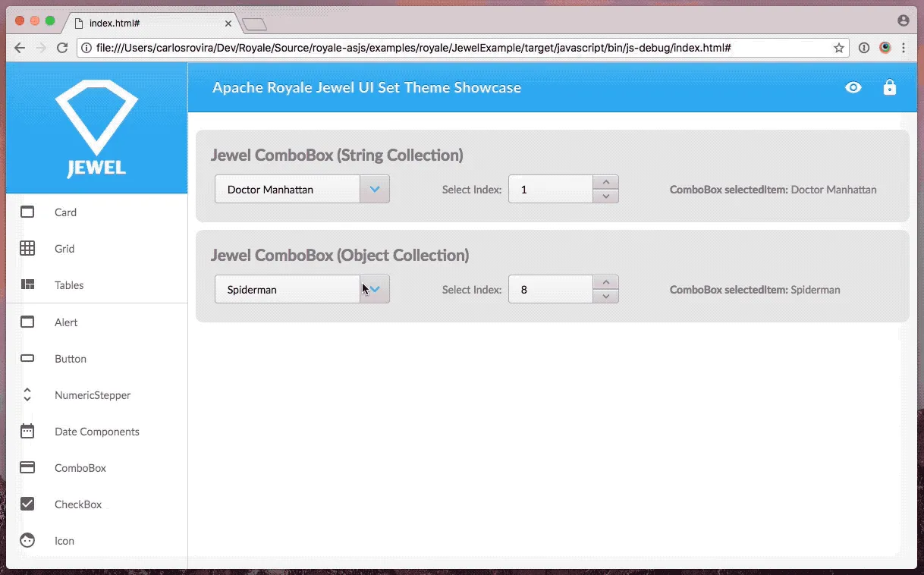Click the lock icon in header
Image resolution: width=924 pixels, height=575 pixels.
coord(890,87)
